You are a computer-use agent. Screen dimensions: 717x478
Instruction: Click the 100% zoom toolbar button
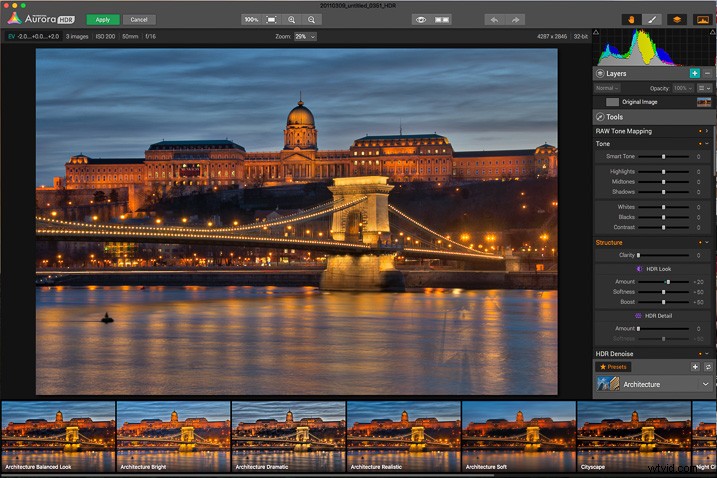coord(251,20)
